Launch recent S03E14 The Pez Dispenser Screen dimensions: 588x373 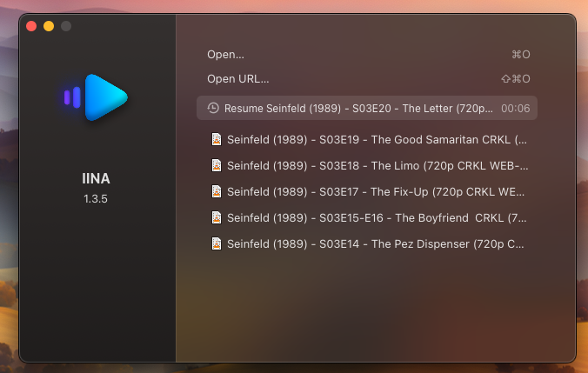377,243
